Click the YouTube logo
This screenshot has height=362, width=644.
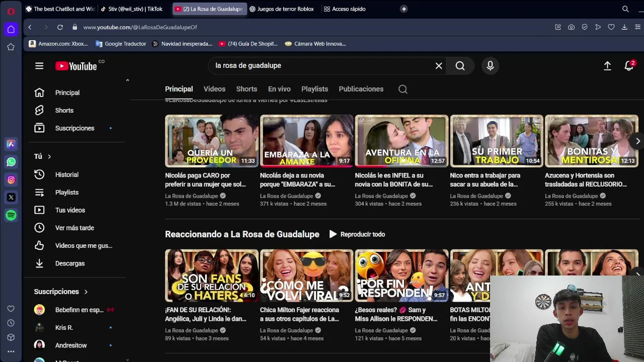click(76, 66)
